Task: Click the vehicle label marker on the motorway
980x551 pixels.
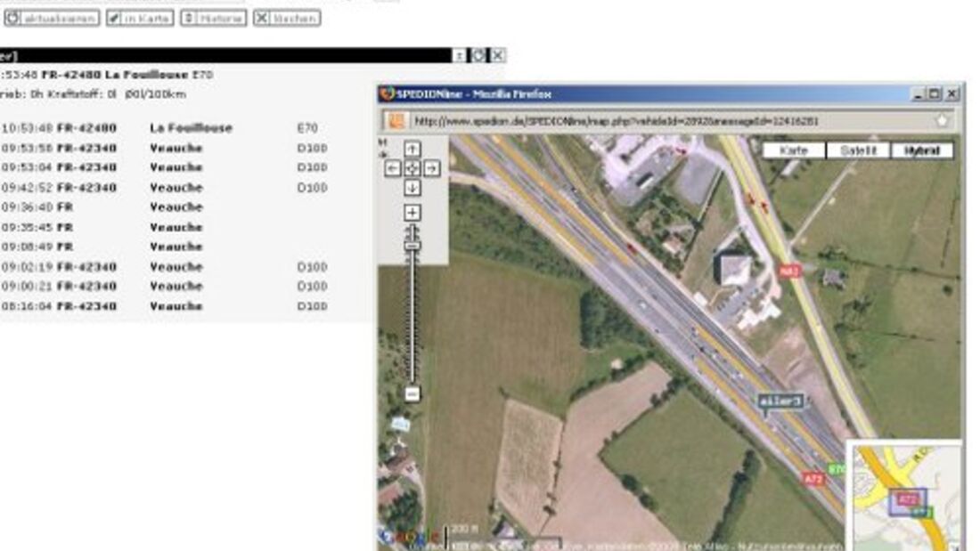Action: [780, 401]
